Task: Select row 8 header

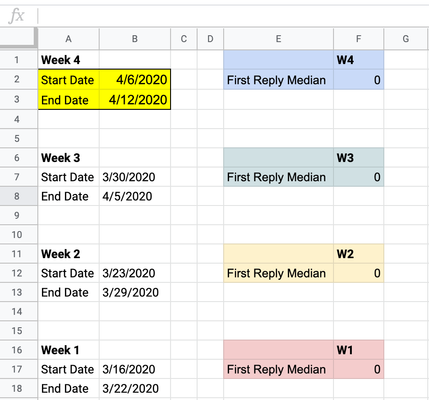Action: [17, 196]
